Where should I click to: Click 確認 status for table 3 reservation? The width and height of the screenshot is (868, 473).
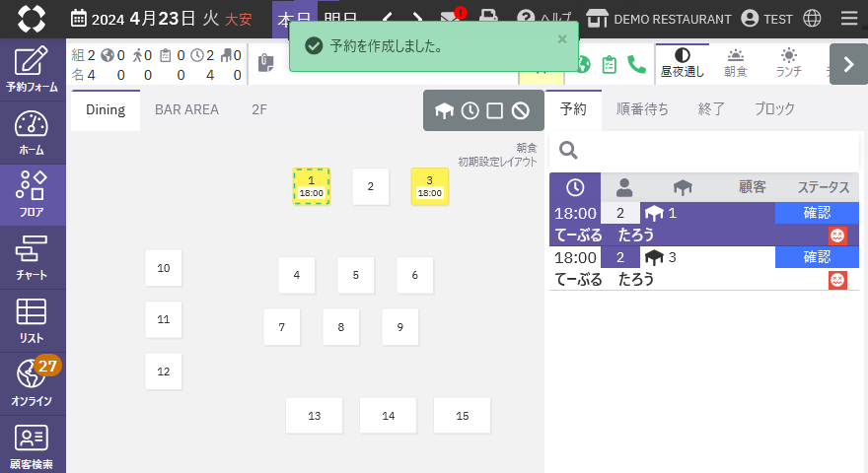click(x=817, y=257)
